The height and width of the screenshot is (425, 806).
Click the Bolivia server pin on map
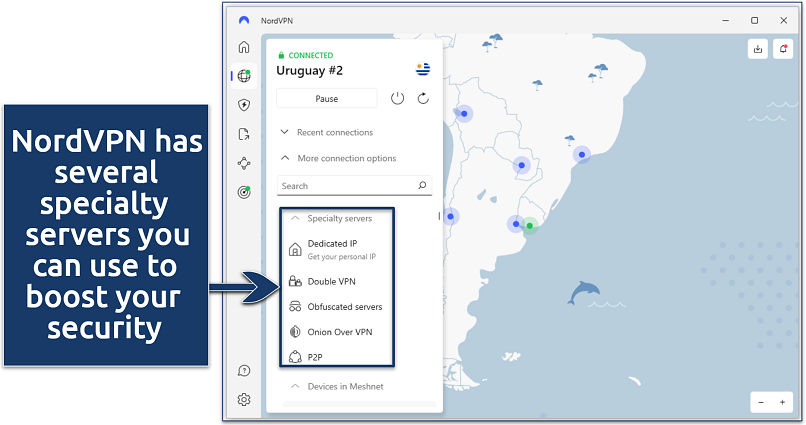tap(464, 114)
